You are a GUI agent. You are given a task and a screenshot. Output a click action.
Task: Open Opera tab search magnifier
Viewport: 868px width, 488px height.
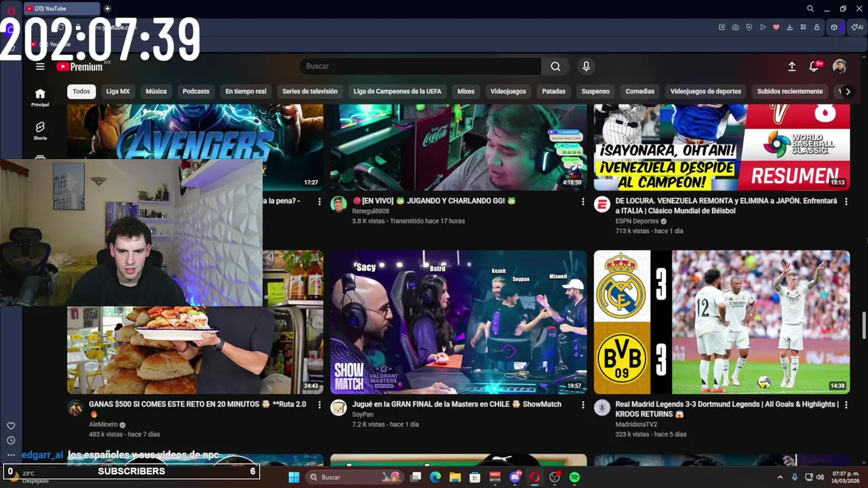coord(810,9)
